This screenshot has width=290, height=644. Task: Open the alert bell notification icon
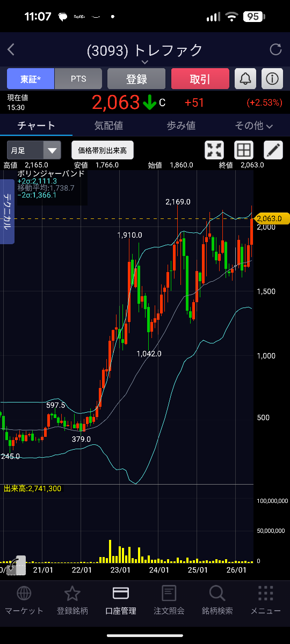pyautogui.click(x=245, y=79)
